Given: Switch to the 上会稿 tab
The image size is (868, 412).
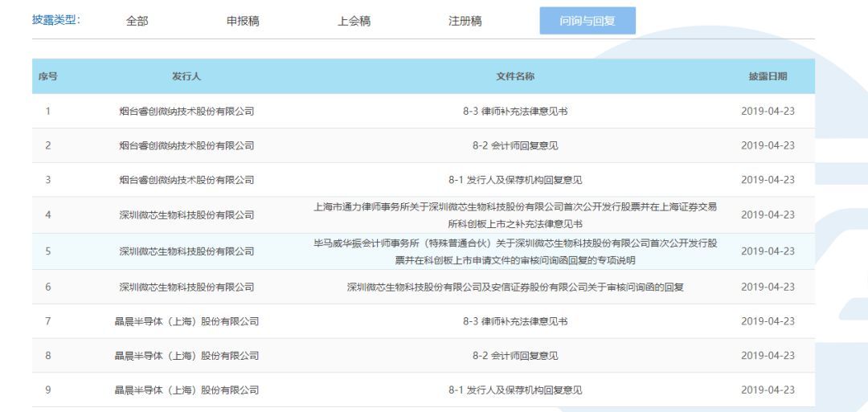Looking at the screenshot, I should pos(354,21).
